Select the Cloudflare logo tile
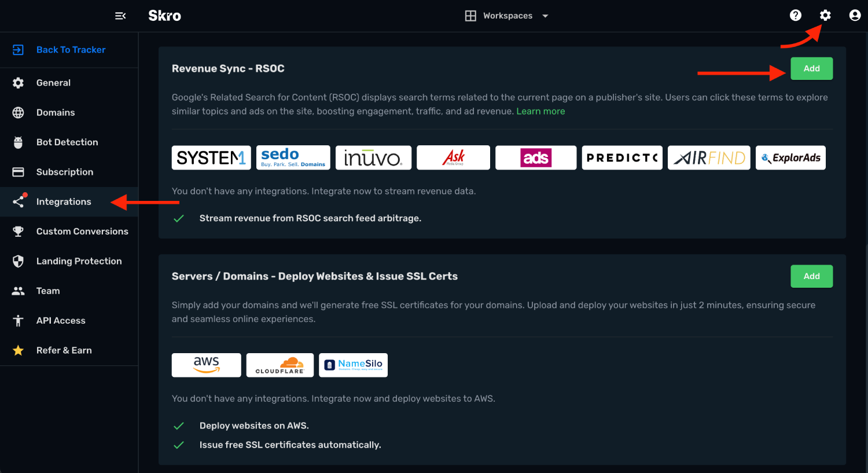This screenshot has width=868, height=473. [280, 365]
